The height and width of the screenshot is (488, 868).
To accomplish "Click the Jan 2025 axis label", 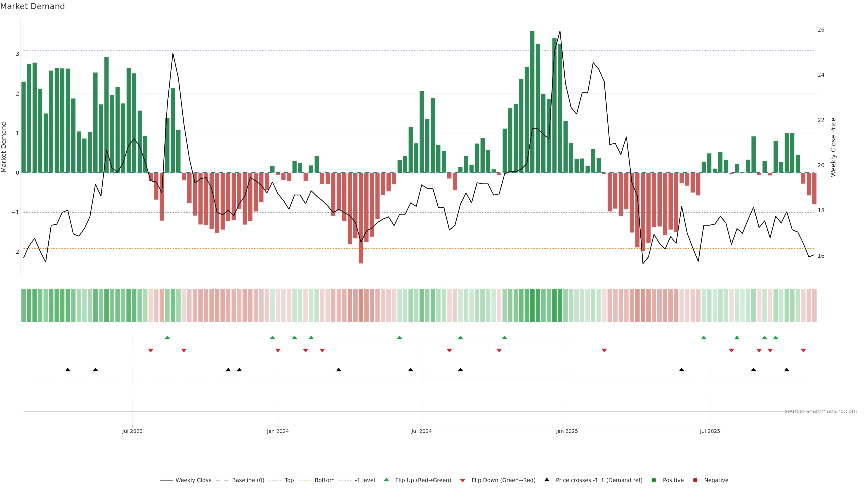I will pos(567,431).
